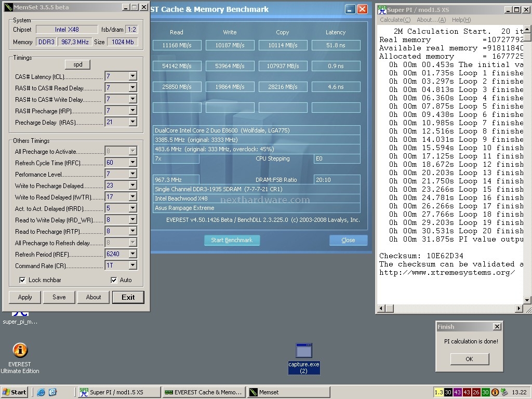Click the Super PI horizontal scrollbar left arrow
This screenshot has height=399, width=532.
(381, 309)
